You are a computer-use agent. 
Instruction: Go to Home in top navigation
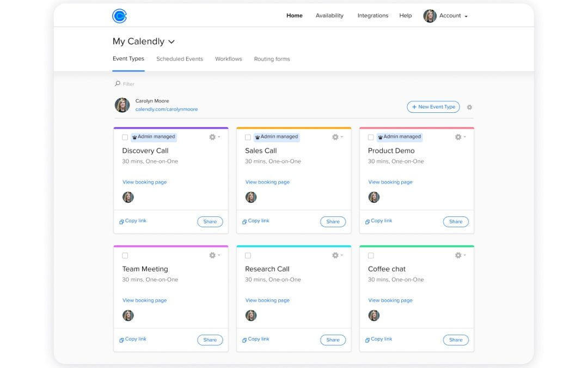[295, 15]
